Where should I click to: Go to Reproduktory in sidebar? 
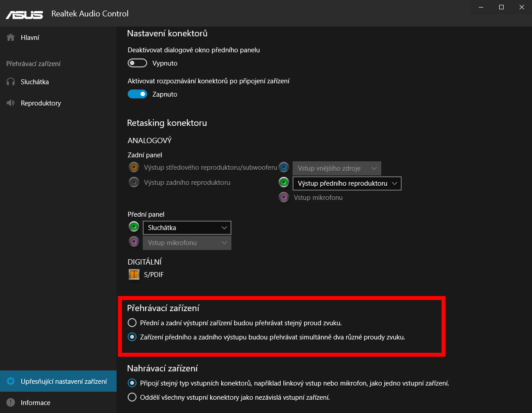click(x=40, y=103)
